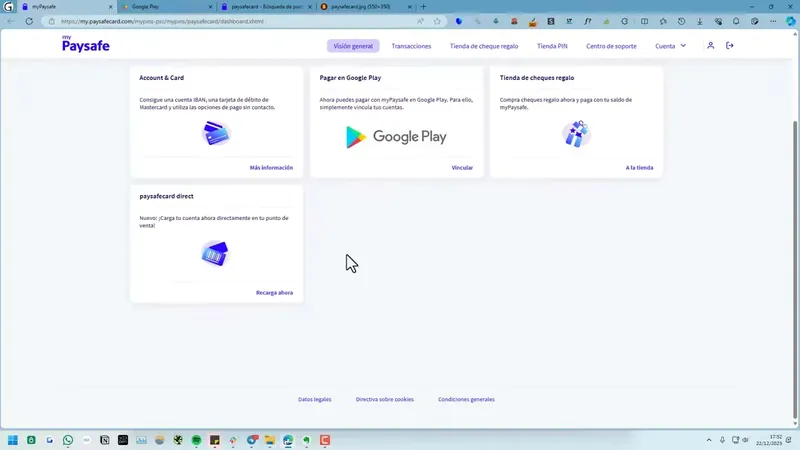Click the Account & Card heading
Screen dimensions: 800x450
pos(162,78)
